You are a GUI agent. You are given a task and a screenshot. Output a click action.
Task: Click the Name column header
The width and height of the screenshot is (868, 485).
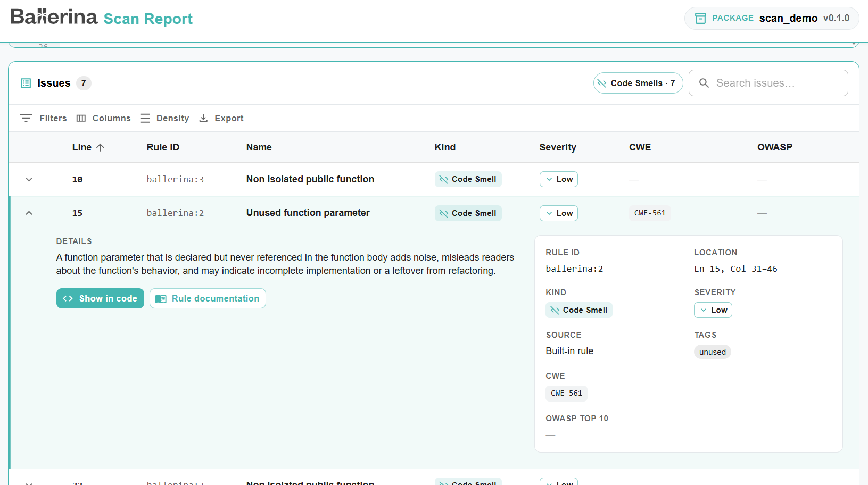click(x=259, y=147)
